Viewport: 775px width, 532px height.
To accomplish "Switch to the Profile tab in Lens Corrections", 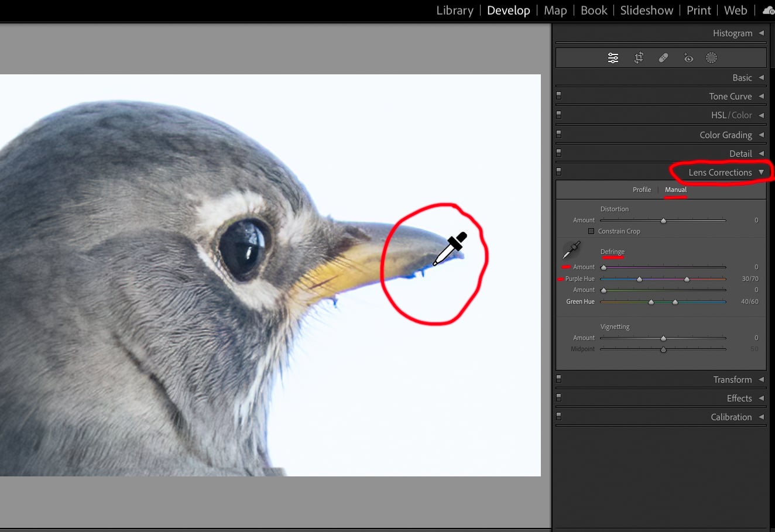I will (642, 189).
